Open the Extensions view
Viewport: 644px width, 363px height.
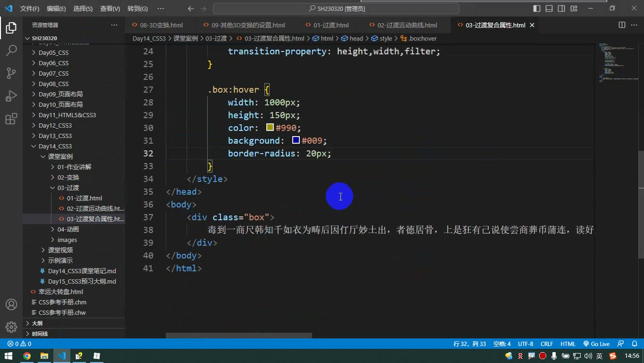tap(11, 119)
